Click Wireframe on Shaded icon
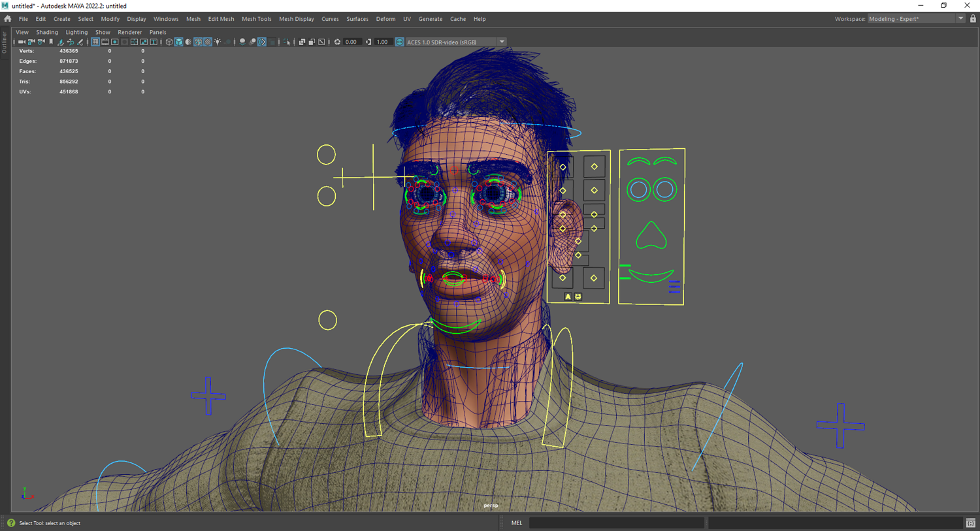Image resolution: width=980 pixels, height=531 pixels. click(x=199, y=42)
